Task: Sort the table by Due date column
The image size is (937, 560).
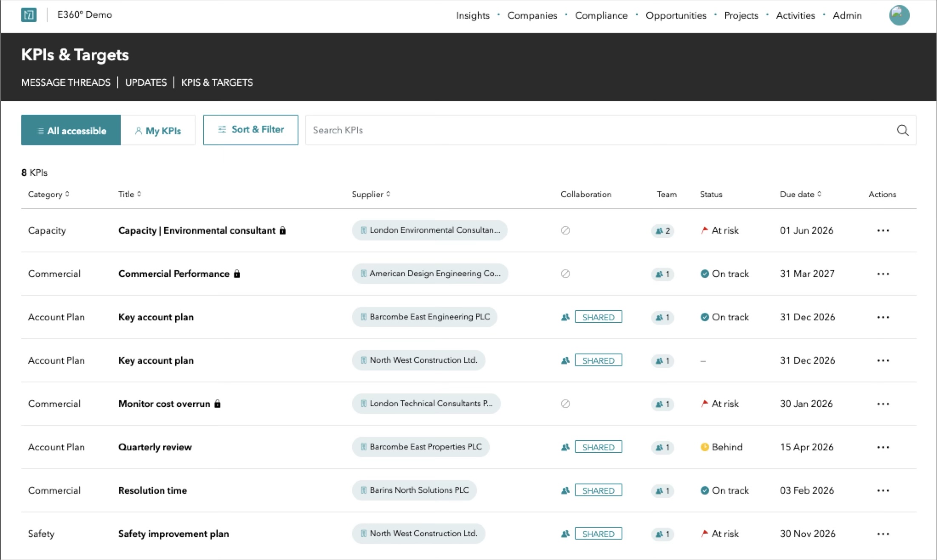Action: pyautogui.click(x=801, y=194)
